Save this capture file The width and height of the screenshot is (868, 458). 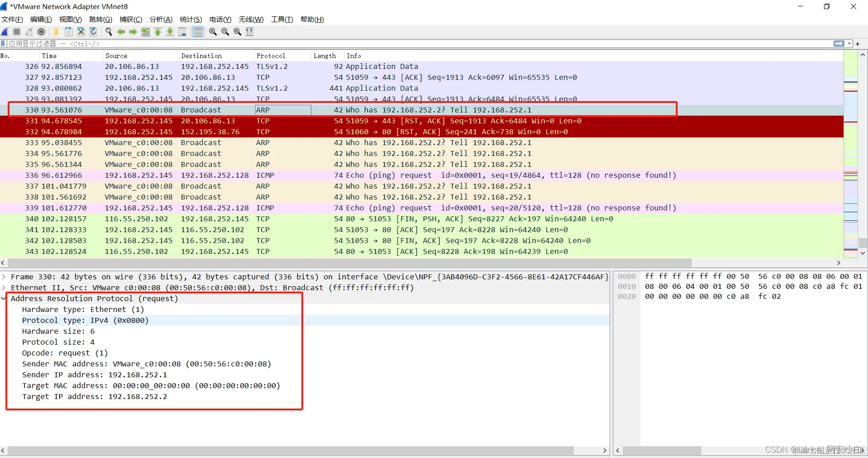pyautogui.click(x=68, y=32)
